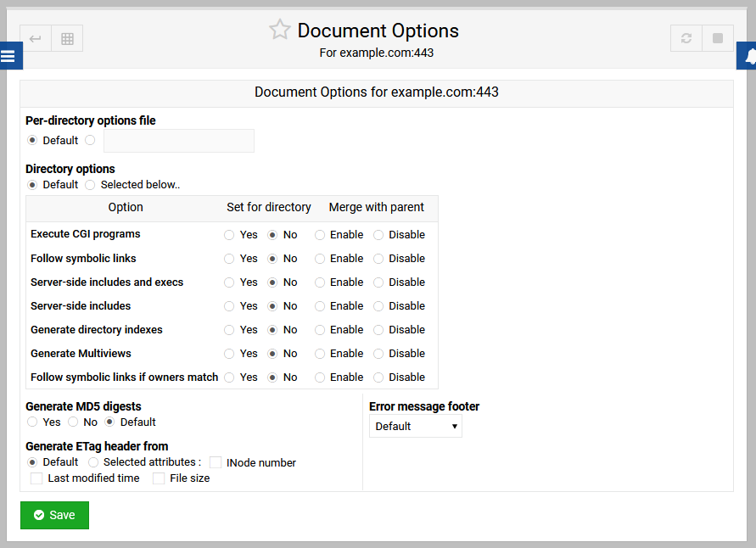756x548 pixels.
Task: Disable merge for Server-side includes row
Action: 378,306
